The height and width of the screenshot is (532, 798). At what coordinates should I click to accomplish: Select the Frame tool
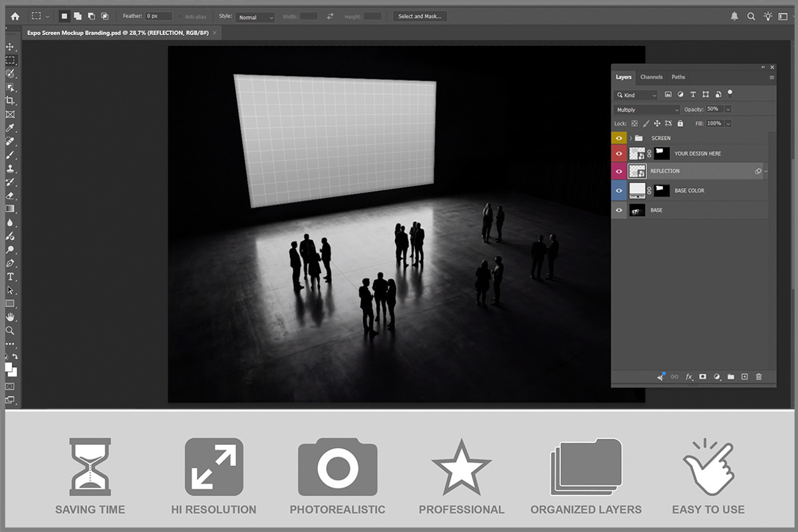[10, 114]
